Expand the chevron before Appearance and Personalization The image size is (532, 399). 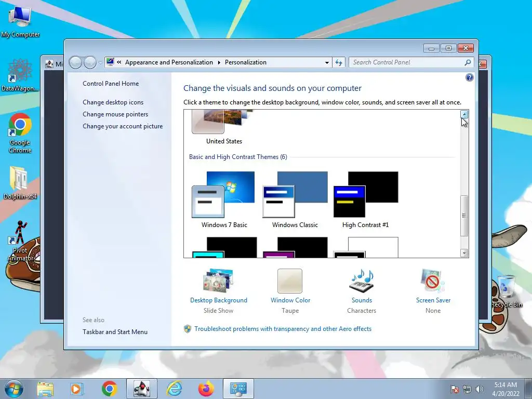119,62
